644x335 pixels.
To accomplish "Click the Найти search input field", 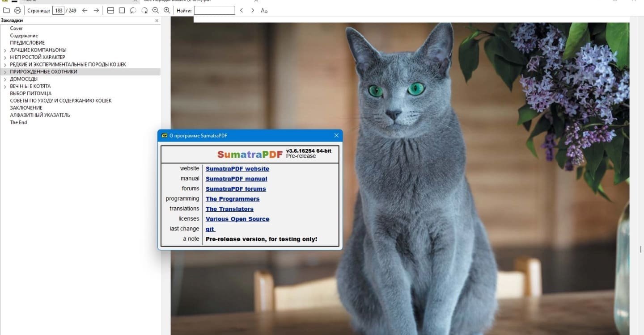I will [214, 10].
